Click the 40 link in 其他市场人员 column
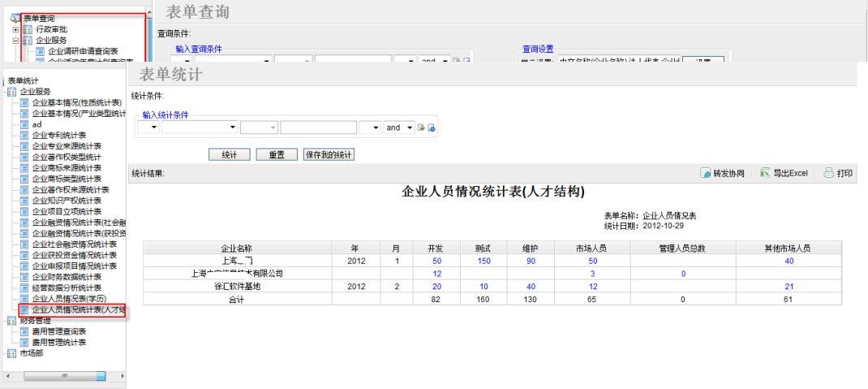 (x=789, y=261)
